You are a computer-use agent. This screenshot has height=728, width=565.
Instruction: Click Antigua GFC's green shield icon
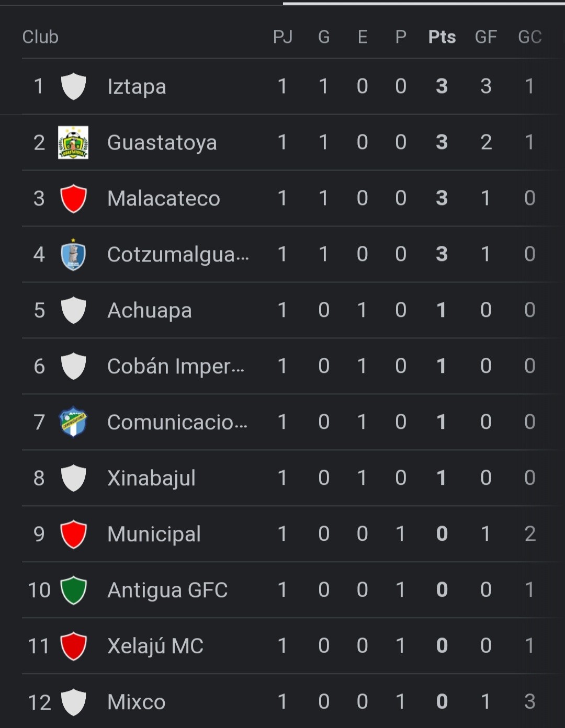coord(73,590)
